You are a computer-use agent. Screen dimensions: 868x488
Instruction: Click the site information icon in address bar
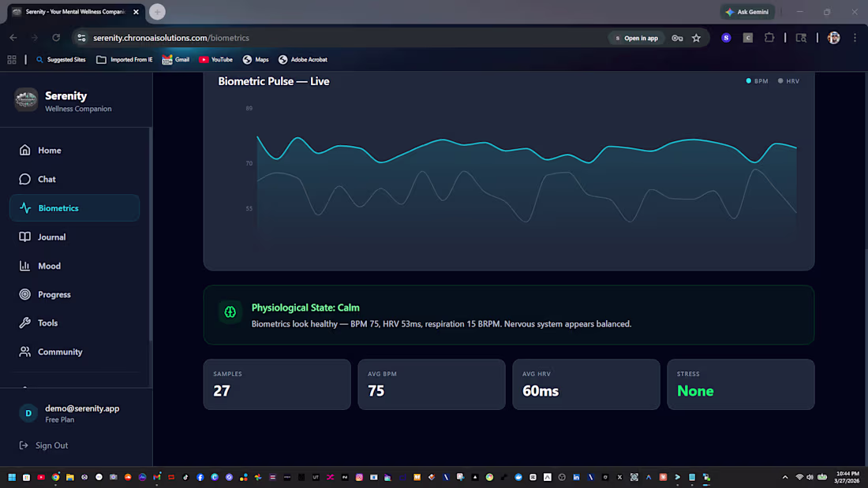click(82, 38)
